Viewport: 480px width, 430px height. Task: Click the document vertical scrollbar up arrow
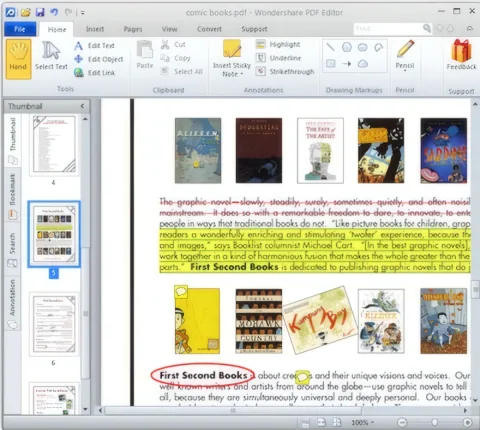[x=475, y=104]
